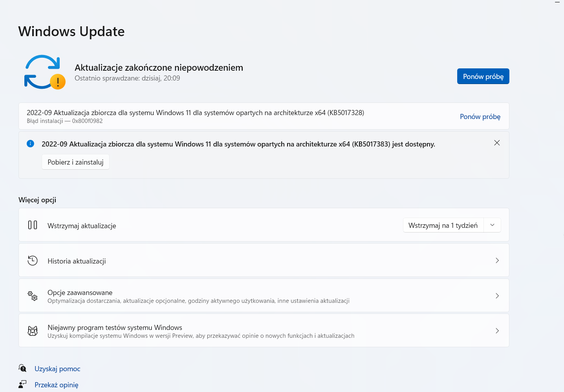Select Wstrzymaj na 1 tydzień
Screen dimensions: 564x392
click(443, 225)
